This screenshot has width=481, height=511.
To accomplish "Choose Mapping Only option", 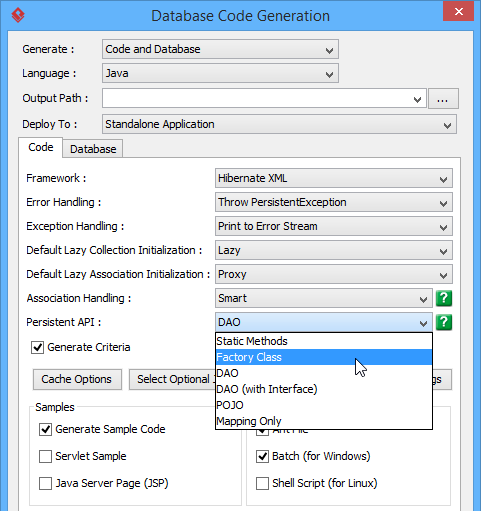I will point(324,421).
